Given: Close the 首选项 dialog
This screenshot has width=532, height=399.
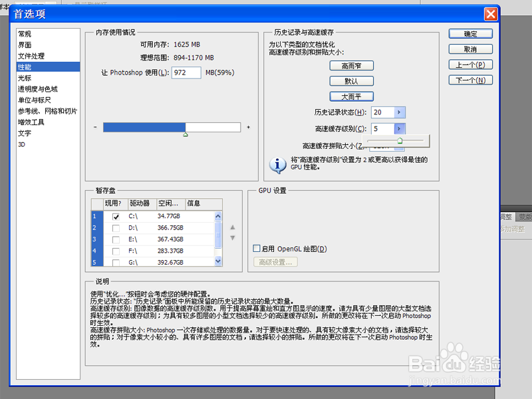Looking at the screenshot, I should coord(491,14).
